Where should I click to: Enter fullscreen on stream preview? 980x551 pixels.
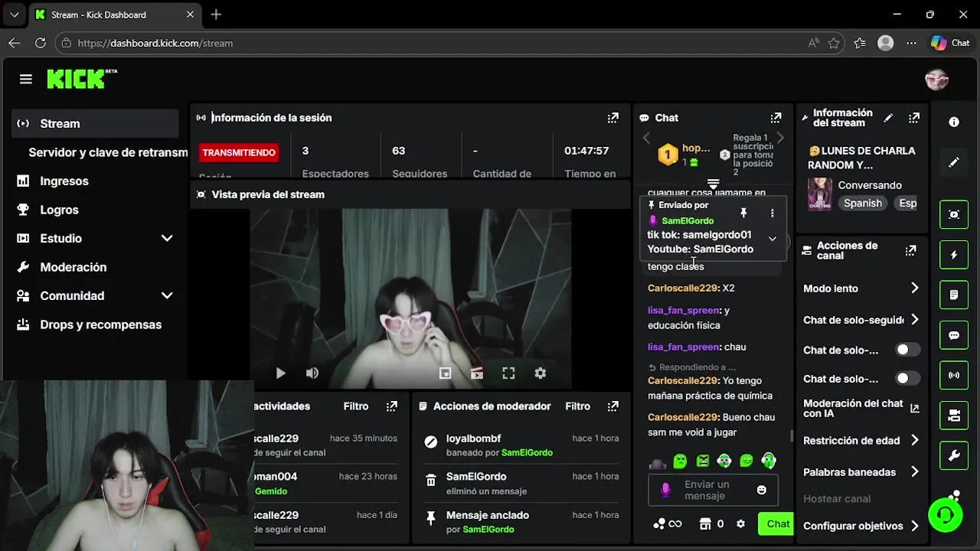pos(508,373)
